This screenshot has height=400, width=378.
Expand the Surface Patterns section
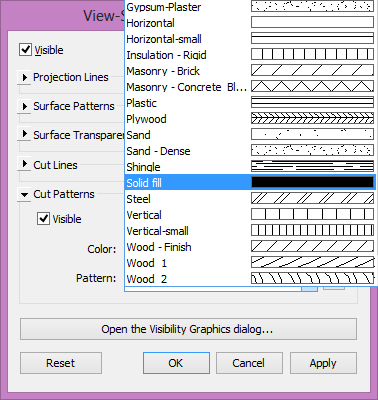pyautogui.click(x=24, y=106)
